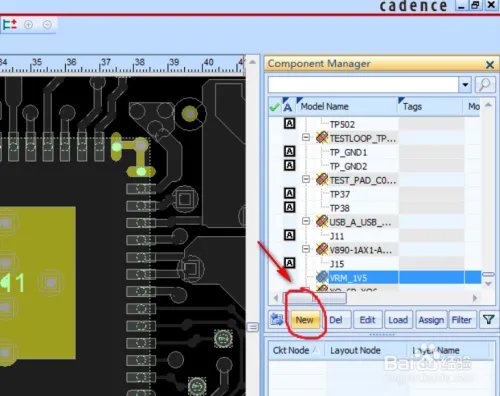Click the USB_A_USB model icon
This screenshot has width=500, height=396.
click(x=322, y=221)
